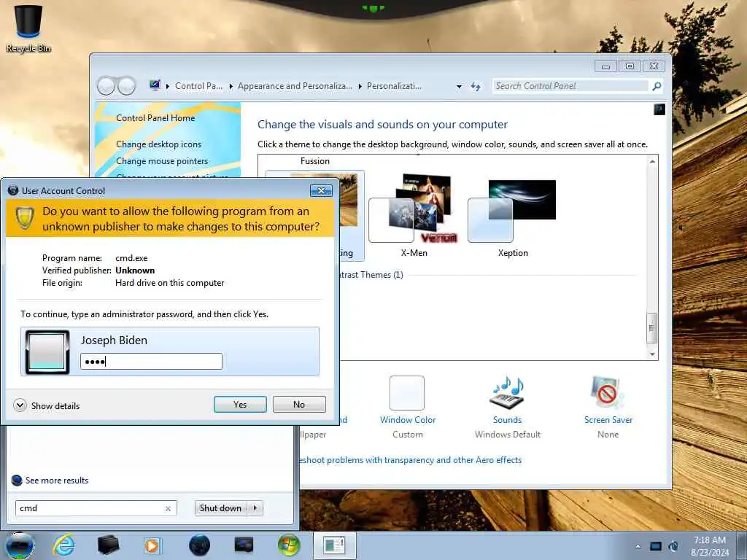Expand the Control Panel breadcrumb arrow

point(231,86)
